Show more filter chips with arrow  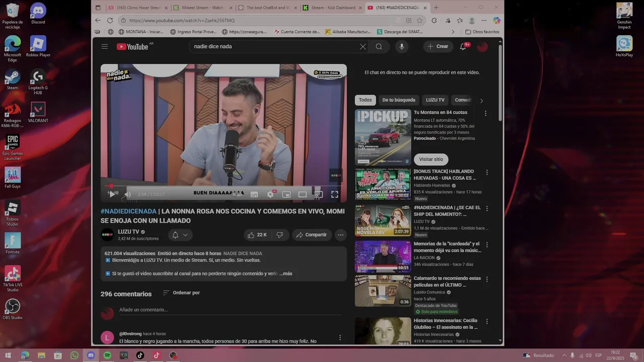(x=481, y=101)
